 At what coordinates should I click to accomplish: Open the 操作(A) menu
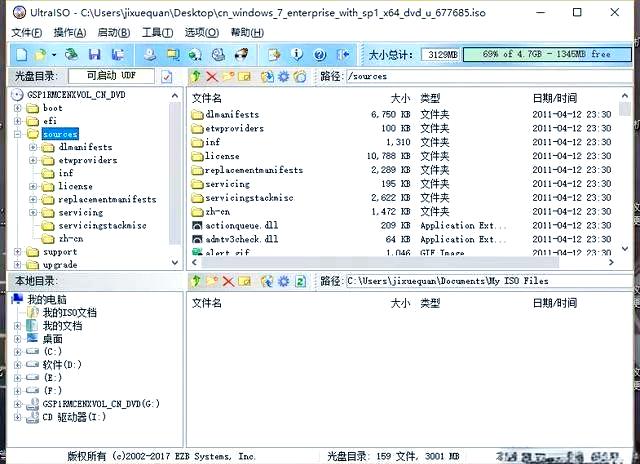70,32
